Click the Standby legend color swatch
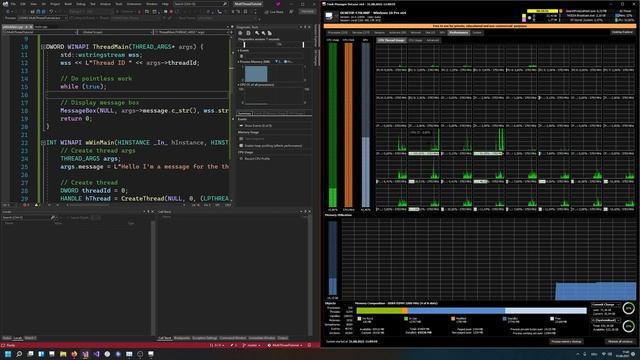The height and width of the screenshot is (360, 640). (x=504, y=319)
